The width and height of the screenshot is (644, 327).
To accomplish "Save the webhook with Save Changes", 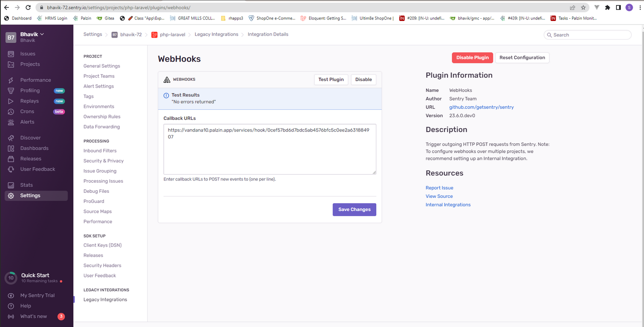I will 354,209.
